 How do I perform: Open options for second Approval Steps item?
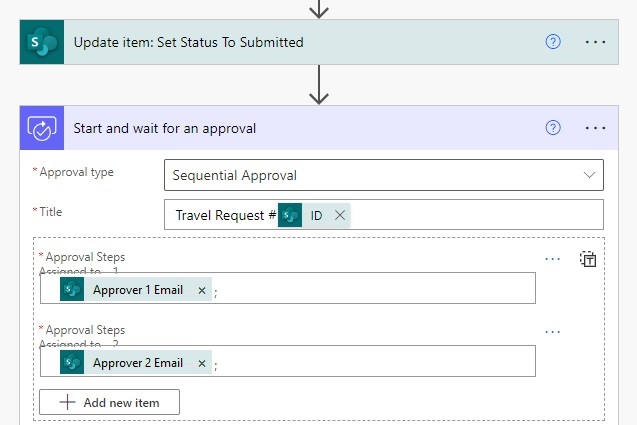[x=552, y=332]
